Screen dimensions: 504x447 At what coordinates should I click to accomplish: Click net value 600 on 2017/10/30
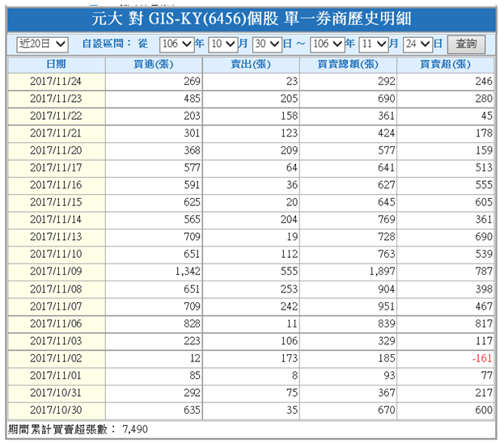[x=484, y=411]
